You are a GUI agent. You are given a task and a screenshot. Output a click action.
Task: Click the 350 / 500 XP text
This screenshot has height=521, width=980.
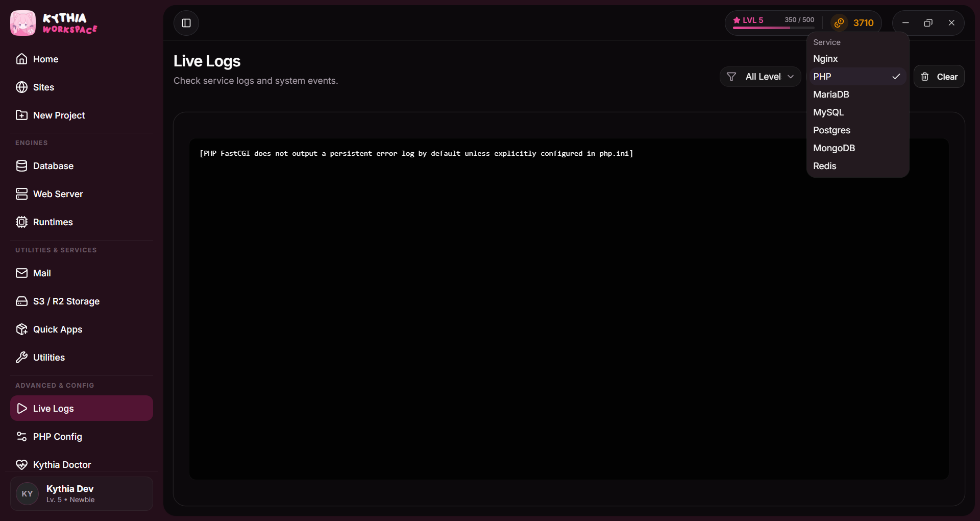point(799,20)
